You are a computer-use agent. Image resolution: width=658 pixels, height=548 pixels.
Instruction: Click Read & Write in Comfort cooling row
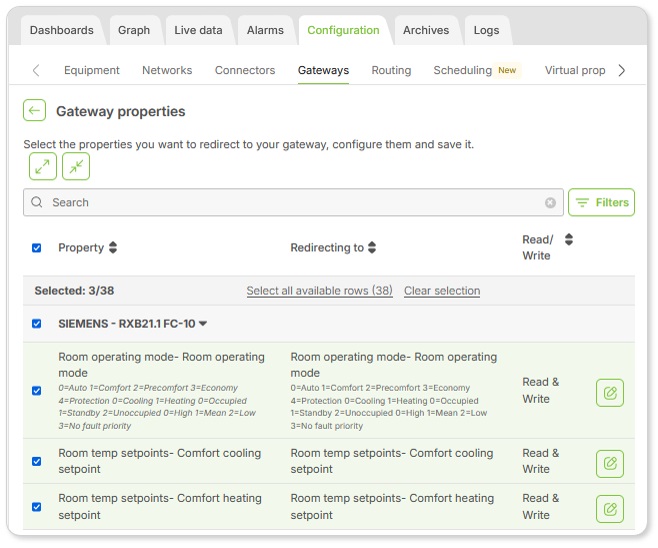pos(540,461)
